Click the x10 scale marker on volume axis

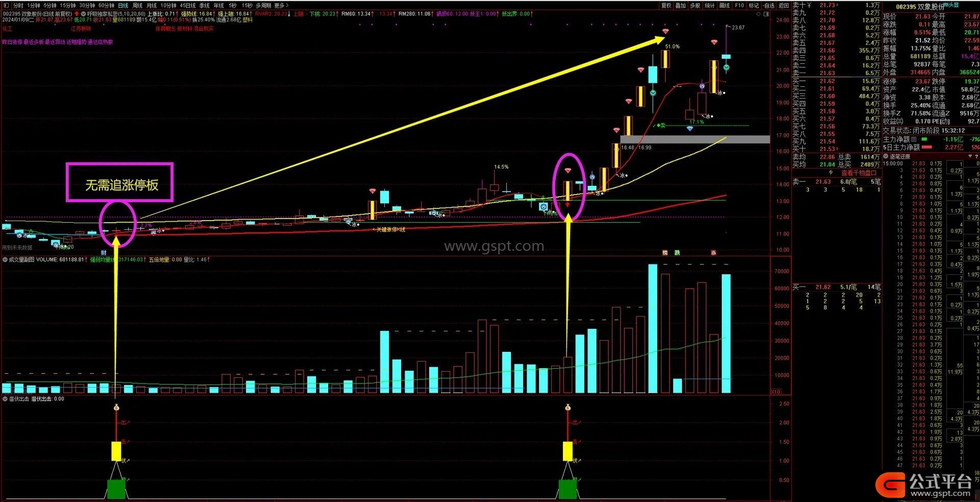tap(775, 392)
